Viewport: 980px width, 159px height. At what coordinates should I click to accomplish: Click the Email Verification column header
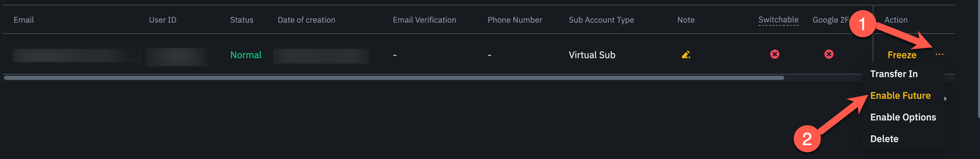(424, 20)
